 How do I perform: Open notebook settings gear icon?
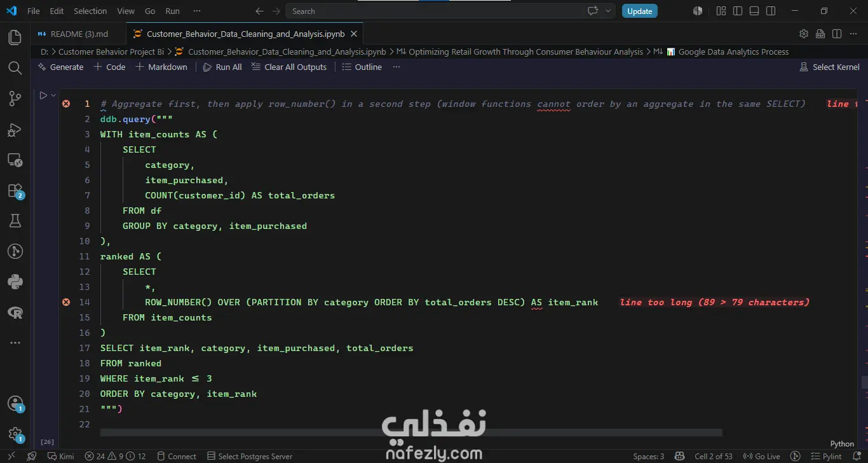tap(804, 34)
